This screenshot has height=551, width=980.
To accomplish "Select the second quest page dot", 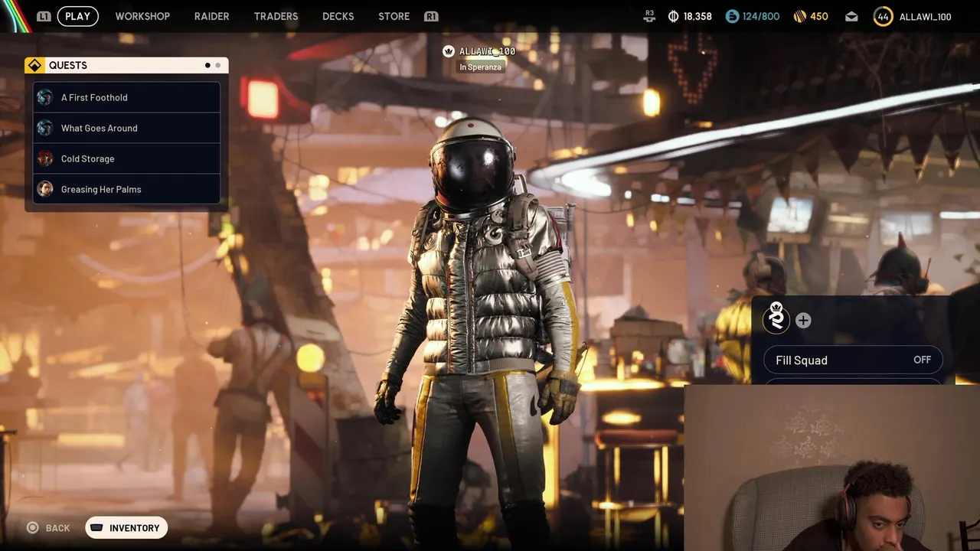I will 217,65.
